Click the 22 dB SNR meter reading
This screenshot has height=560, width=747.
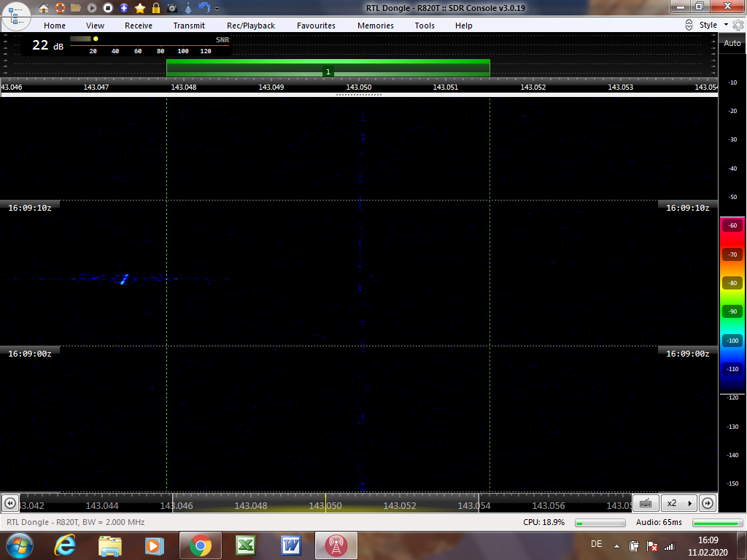tap(47, 45)
